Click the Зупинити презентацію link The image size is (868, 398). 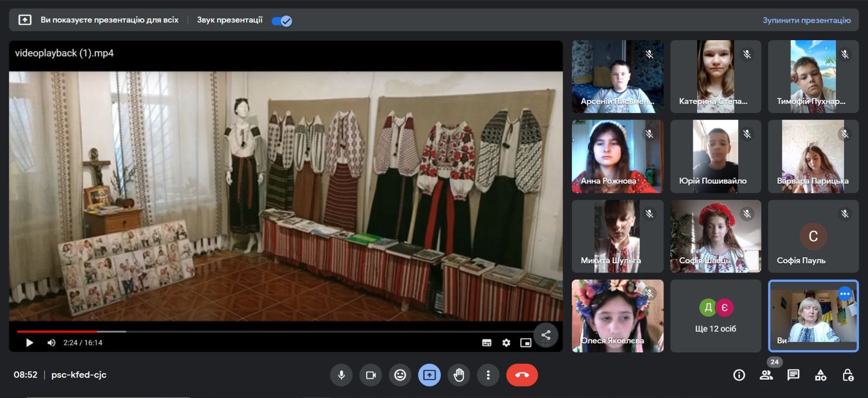pyautogui.click(x=806, y=20)
